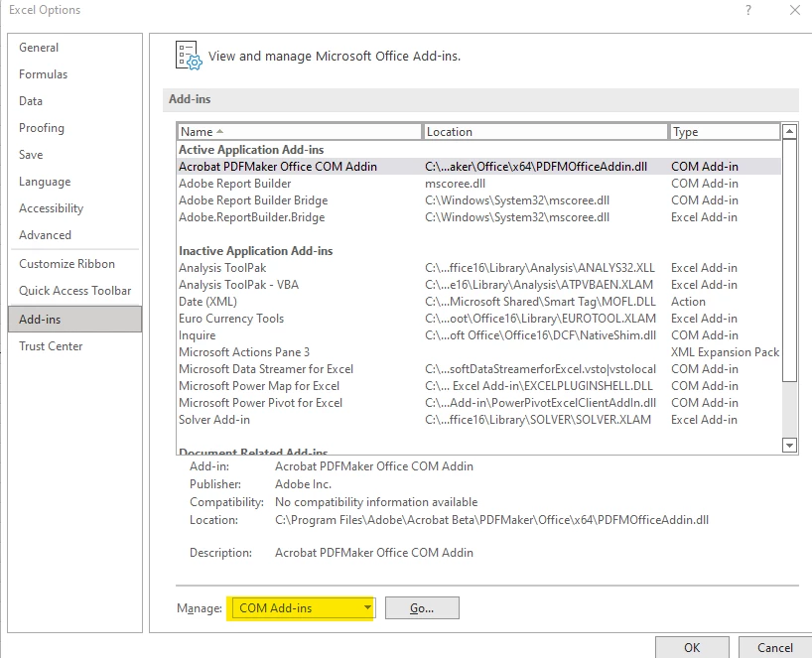
Task: Select the Adobe.ReportBuilder.Bridge row
Action: [479, 217]
